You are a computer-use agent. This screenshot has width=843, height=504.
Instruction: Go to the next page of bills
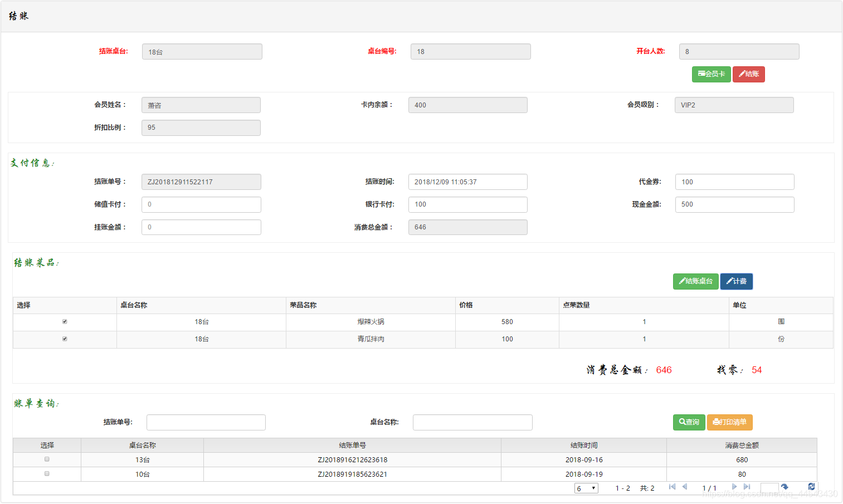pyautogui.click(x=734, y=487)
